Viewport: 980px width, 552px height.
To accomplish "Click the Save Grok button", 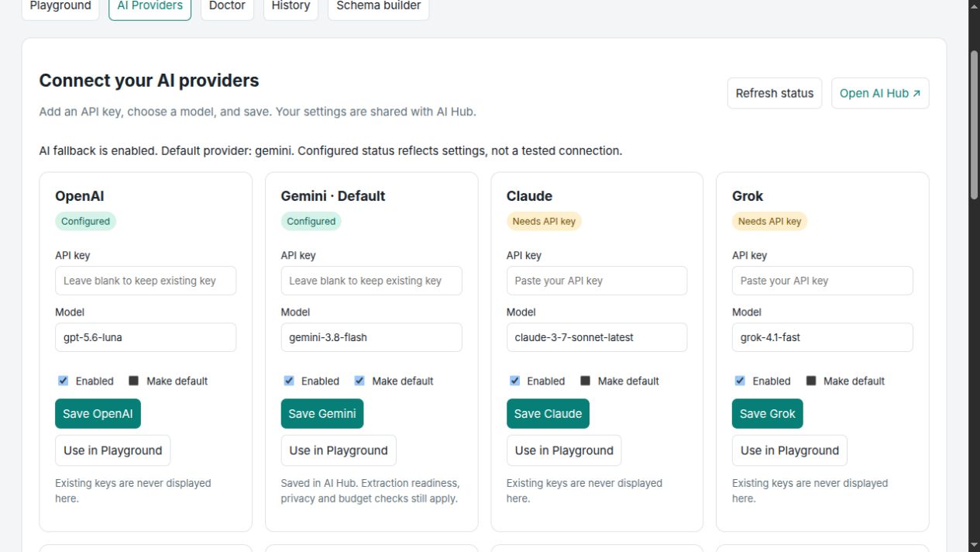I will 768,413.
